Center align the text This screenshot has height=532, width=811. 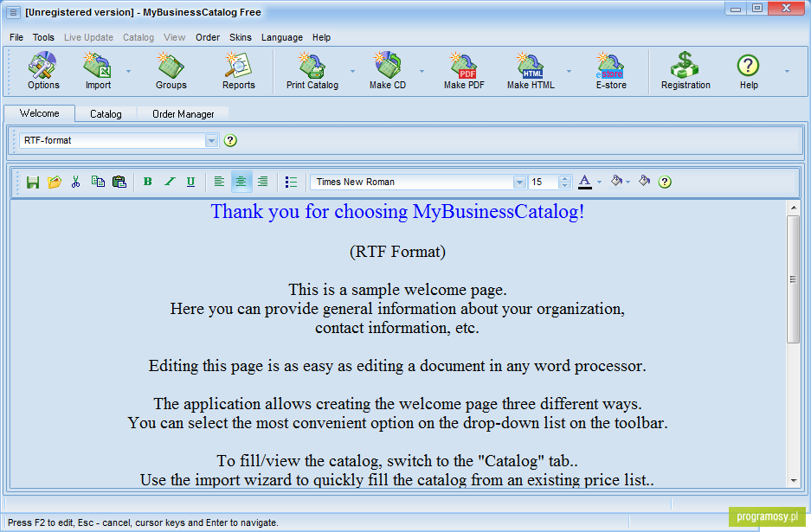pos(241,182)
